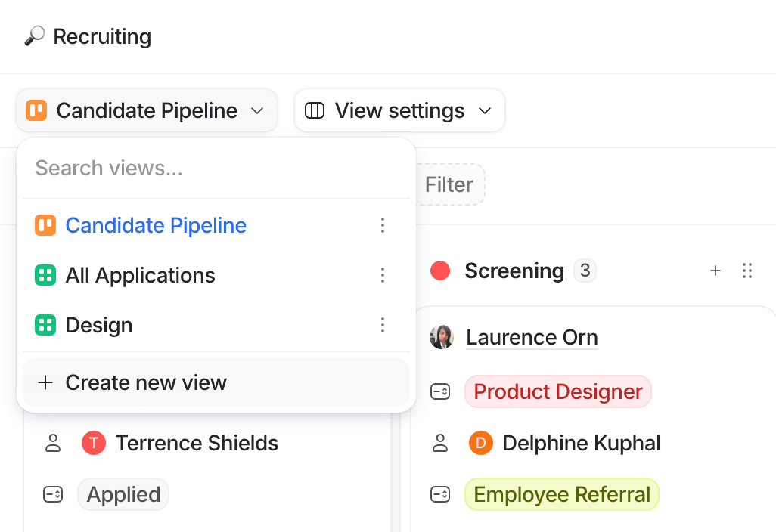Open options menu for All Applications view
Image resolution: width=776 pixels, height=532 pixels.
(x=383, y=275)
